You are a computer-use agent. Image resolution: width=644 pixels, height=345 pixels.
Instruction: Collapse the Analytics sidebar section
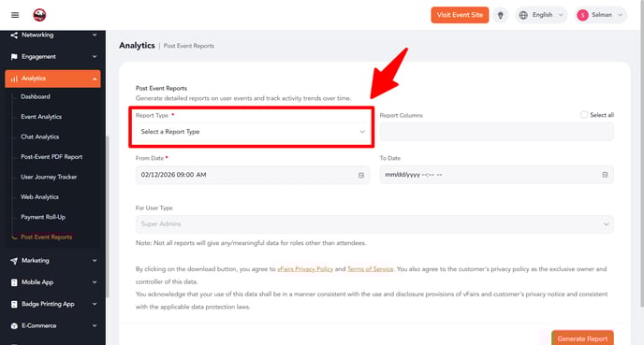pyautogui.click(x=52, y=79)
